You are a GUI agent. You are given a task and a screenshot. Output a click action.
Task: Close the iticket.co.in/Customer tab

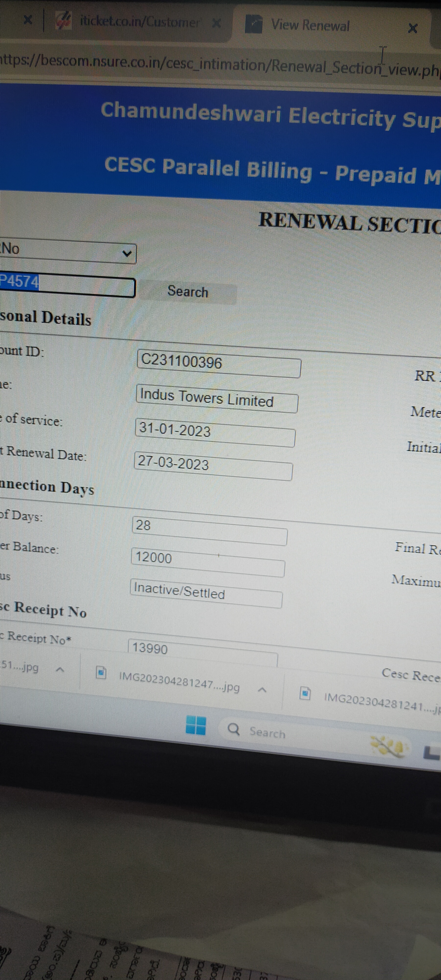(217, 24)
